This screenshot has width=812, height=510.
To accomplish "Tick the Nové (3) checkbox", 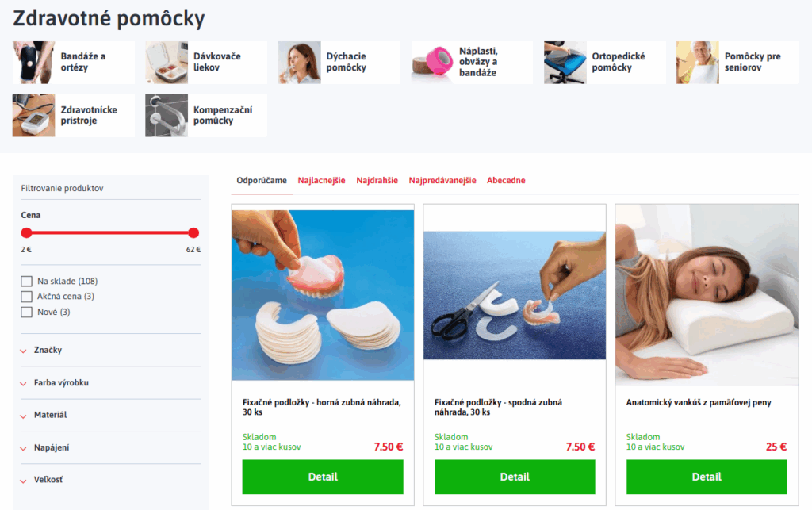I will pyautogui.click(x=26, y=313).
